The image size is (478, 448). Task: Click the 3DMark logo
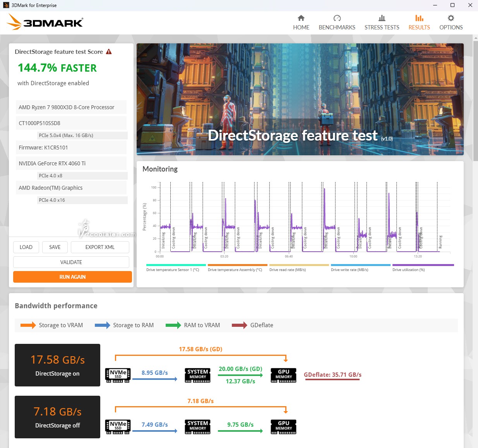click(x=45, y=22)
